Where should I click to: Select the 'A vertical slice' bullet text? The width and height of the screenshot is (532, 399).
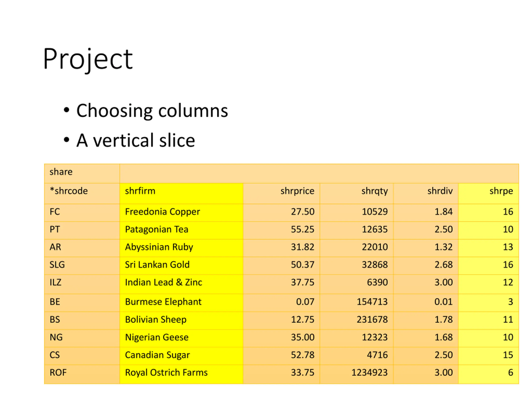pos(136,140)
